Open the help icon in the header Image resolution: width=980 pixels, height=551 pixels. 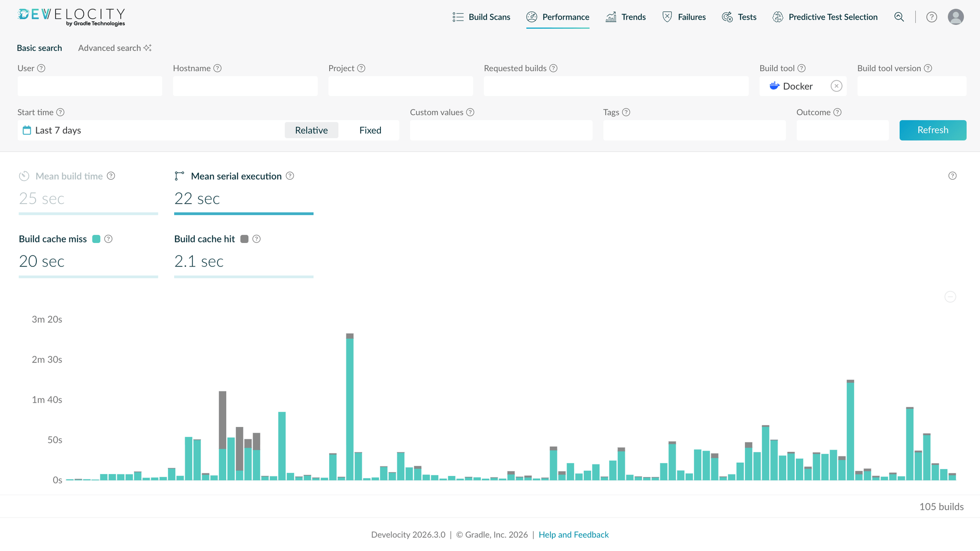click(931, 17)
